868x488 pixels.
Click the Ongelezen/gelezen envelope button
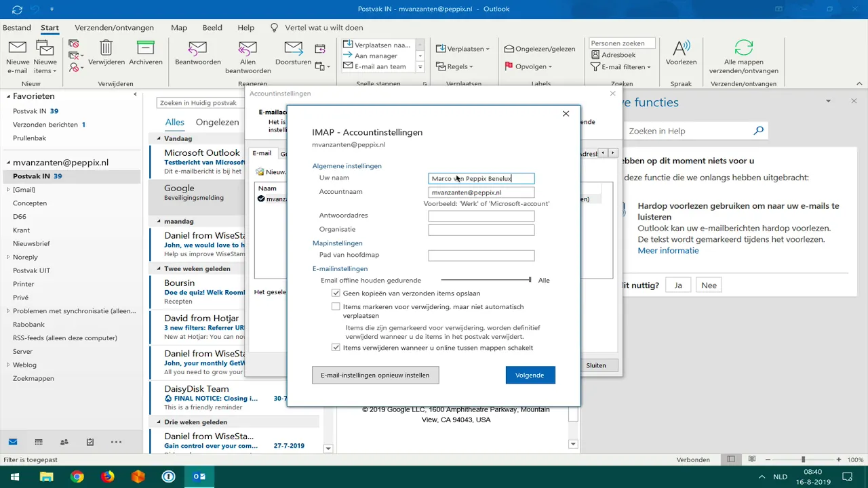coord(540,49)
